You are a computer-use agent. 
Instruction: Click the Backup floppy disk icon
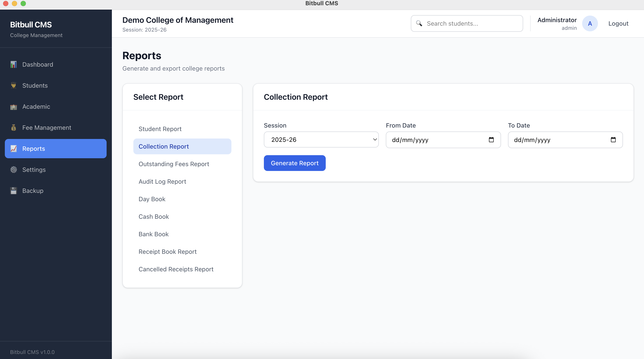[x=14, y=191]
